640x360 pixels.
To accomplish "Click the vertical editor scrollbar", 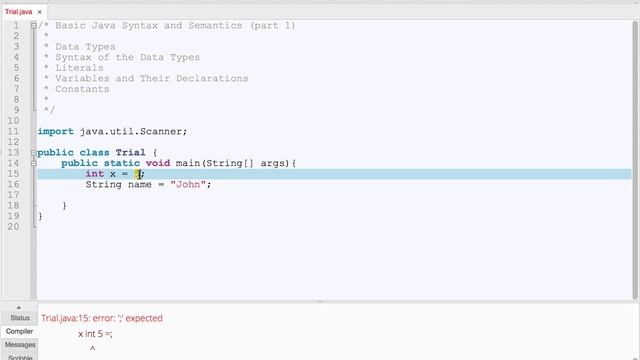I will (x=635, y=159).
